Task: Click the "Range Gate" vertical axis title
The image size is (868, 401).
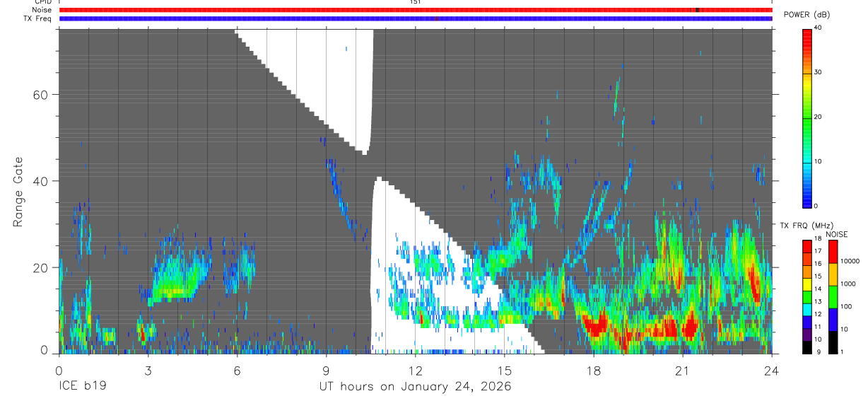Action: [18, 191]
